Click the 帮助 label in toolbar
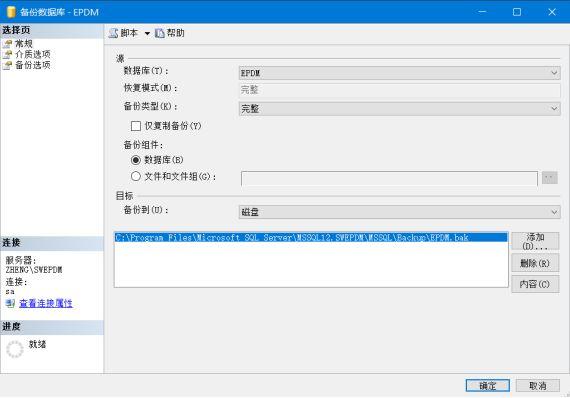 (176, 33)
